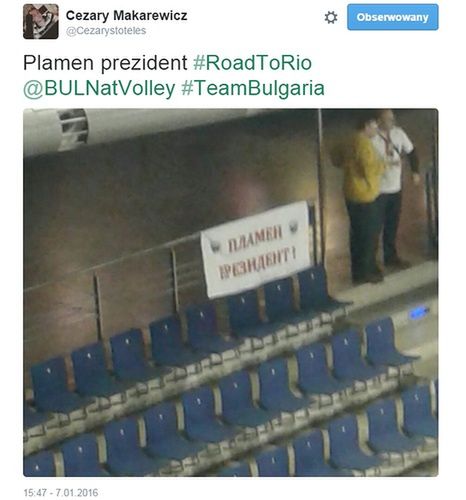Click the blue light in photo
The width and height of the screenshot is (466, 500).
(x=418, y=313)
